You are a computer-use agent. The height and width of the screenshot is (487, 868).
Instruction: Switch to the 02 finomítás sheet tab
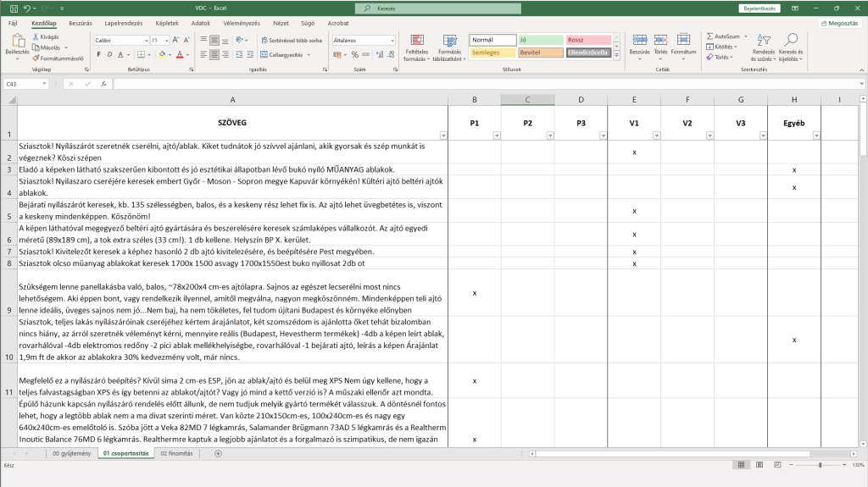coord(176,453)
